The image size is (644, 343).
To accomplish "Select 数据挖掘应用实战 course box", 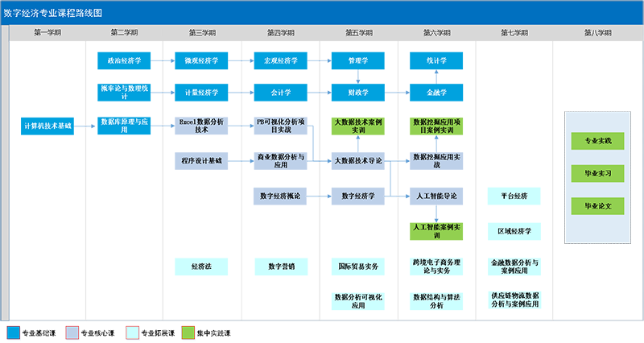I will [436, 161].
